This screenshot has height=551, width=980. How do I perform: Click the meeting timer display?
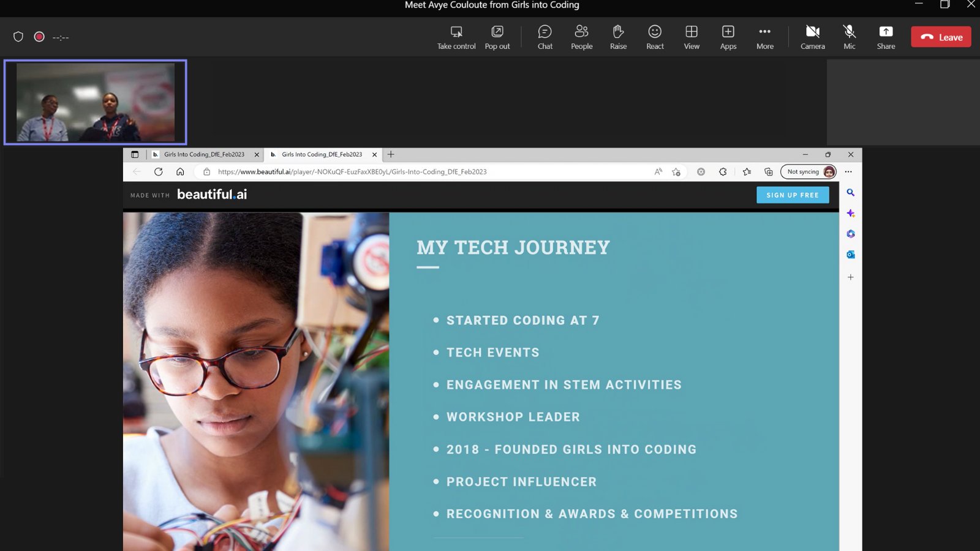(61, 37)
